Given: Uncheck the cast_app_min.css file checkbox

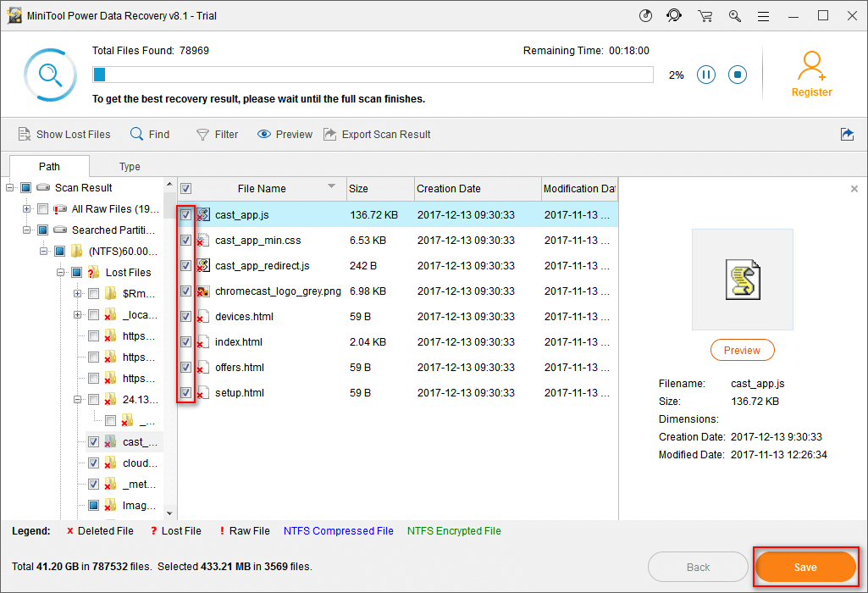Looking at the screenshot, I should point(186,241).
